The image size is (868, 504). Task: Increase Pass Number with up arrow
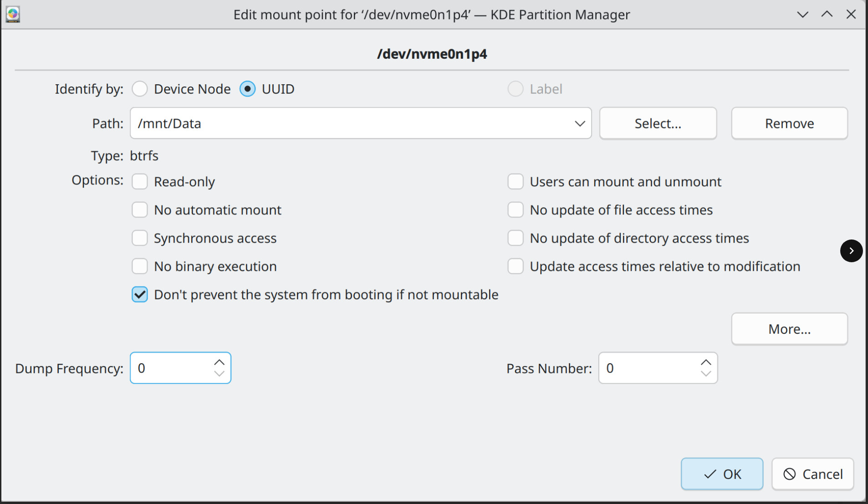(705, 362)
